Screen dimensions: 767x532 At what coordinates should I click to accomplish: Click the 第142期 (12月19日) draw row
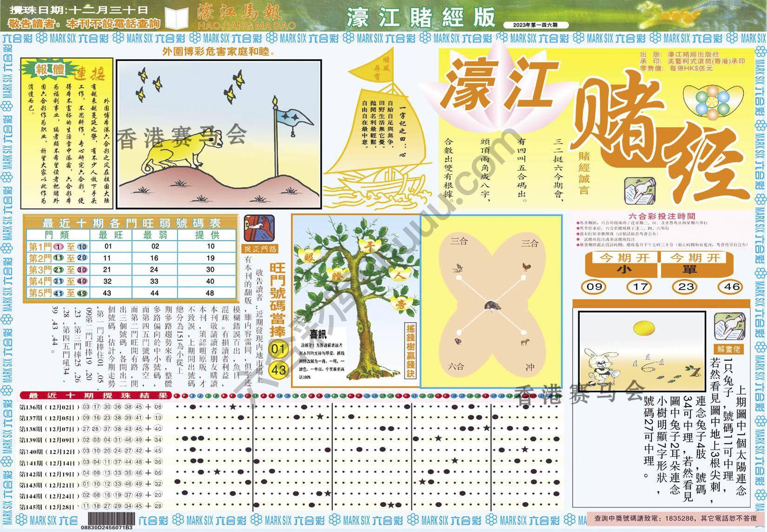click(91, 473)
